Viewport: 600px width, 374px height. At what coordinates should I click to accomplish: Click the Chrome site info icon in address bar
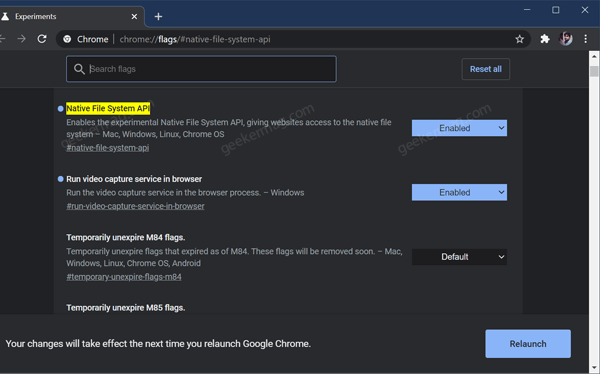pyautogui.click(x=67, y=39)
